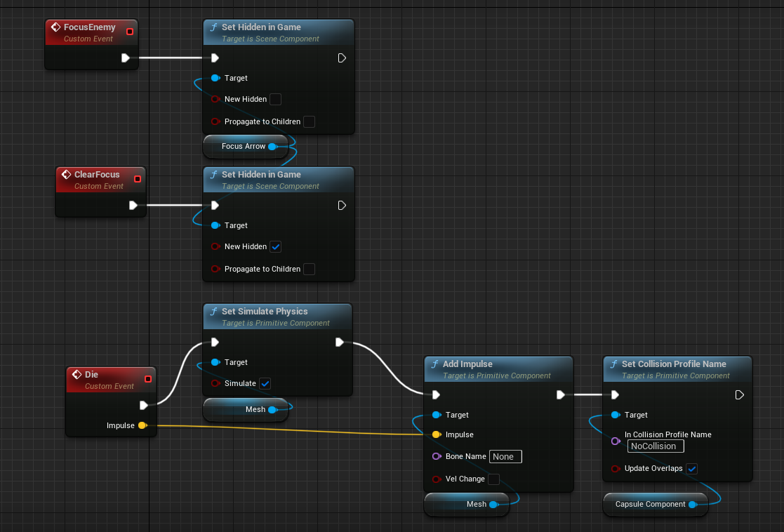Click the execution output pin of Add Impulse
Viewport: 784px width, 532px height.
point(561,395)
